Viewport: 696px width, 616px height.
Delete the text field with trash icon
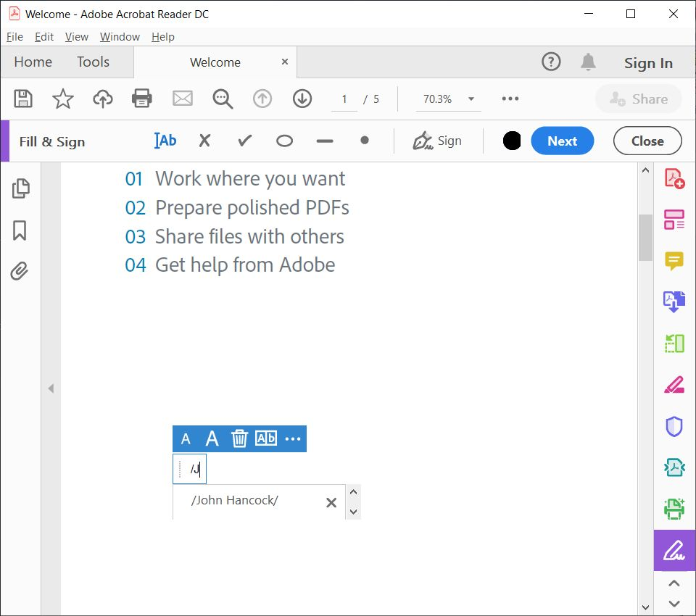[x=239, y=438]
